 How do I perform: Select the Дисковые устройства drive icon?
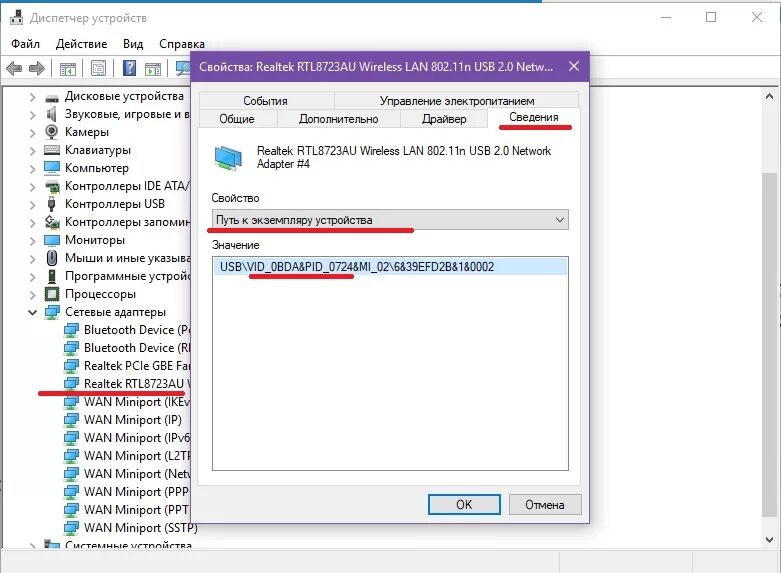[x=52, y=97]
